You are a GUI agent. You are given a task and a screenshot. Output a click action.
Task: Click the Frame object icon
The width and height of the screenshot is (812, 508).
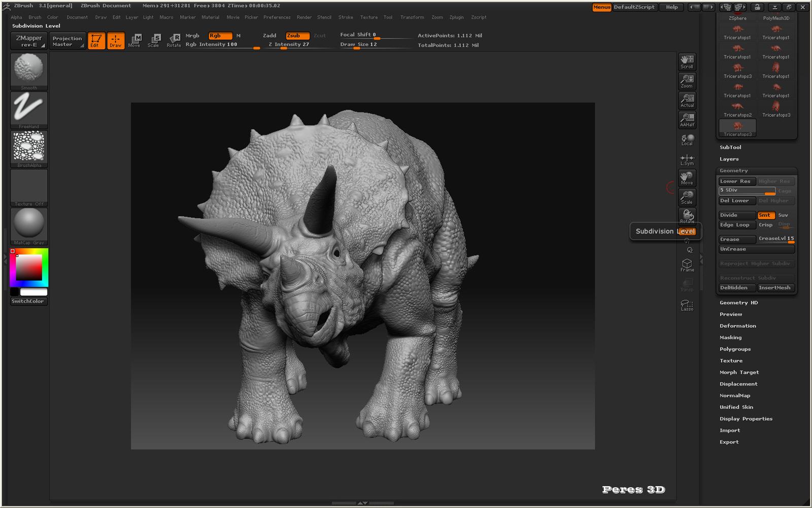coord(687,265)
